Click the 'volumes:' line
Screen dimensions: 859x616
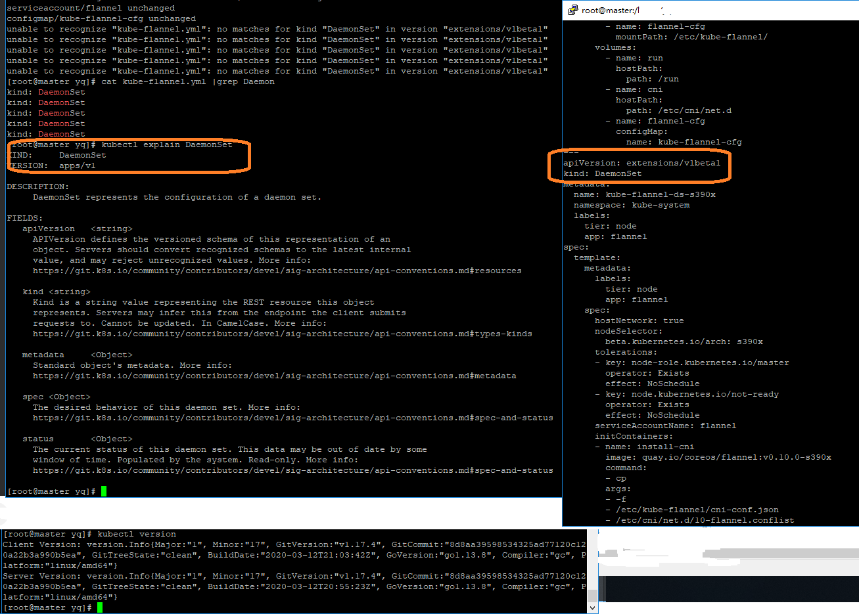(x=615, y=47)
